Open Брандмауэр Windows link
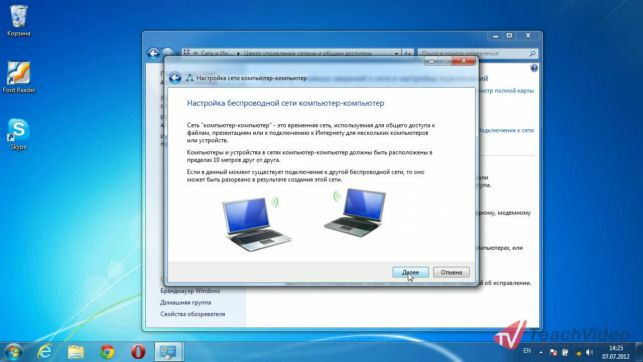 (190, 291)
